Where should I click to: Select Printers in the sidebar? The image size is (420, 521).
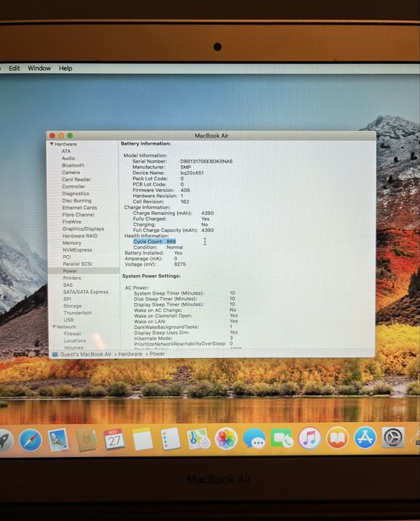coord(71,278)
